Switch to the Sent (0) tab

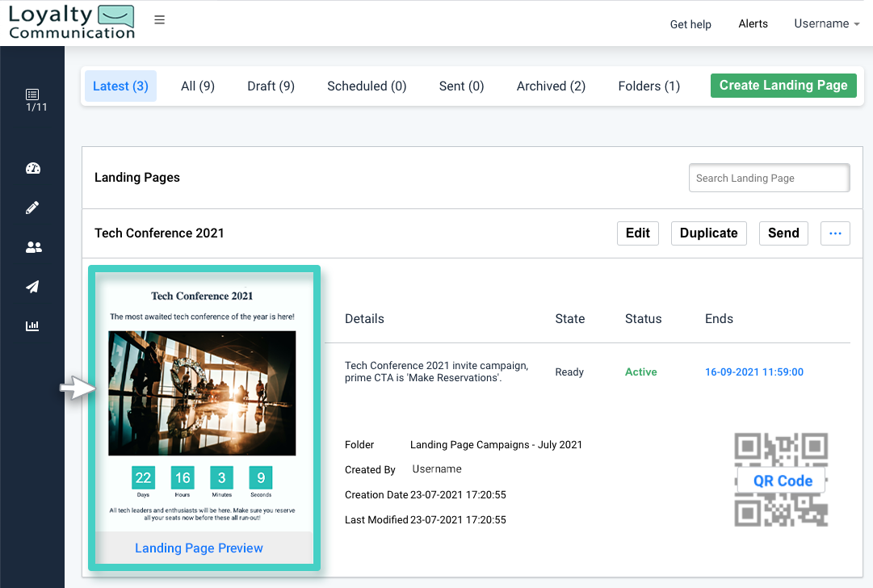click(x=461, y=86)
